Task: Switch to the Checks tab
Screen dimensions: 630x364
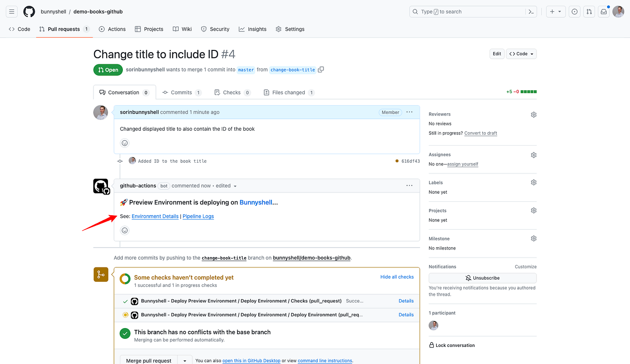Action: [232, 93]
